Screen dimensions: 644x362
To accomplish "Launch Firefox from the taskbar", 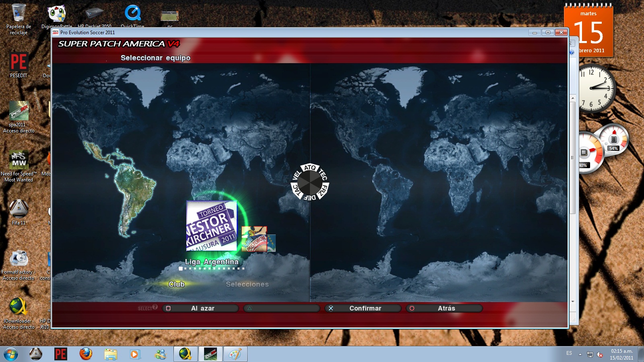I will coord(85,354).
